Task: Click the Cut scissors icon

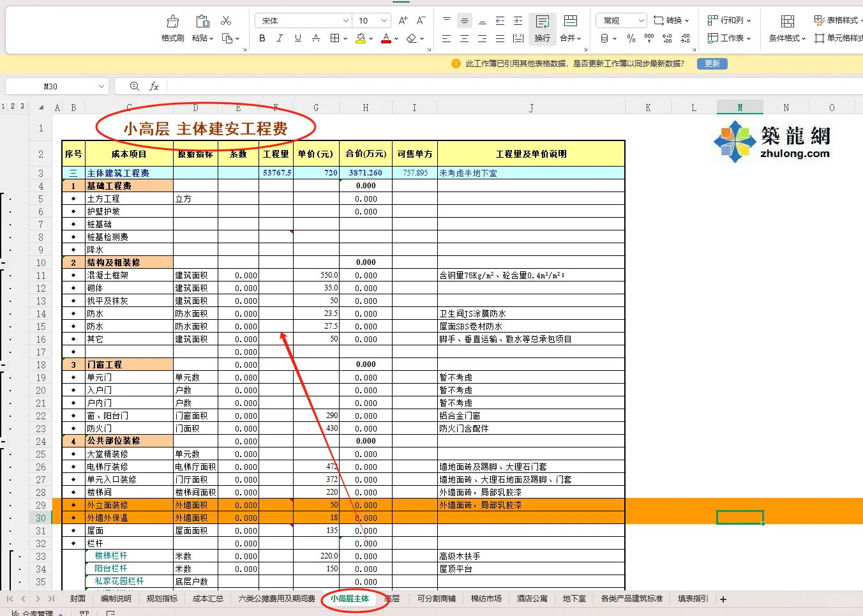Action: click(226, 21)
